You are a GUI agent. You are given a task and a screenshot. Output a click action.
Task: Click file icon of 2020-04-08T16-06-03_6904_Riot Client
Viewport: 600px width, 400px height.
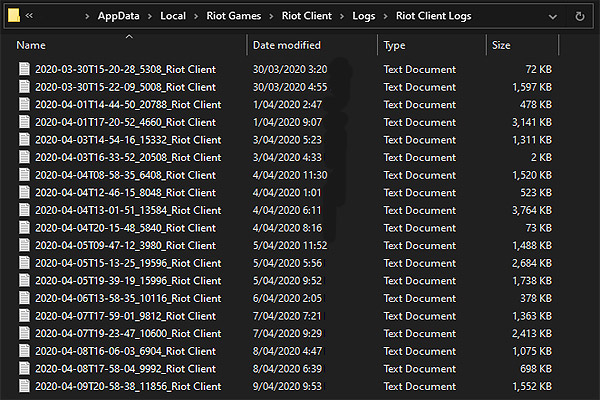click(x=24, y=351)
